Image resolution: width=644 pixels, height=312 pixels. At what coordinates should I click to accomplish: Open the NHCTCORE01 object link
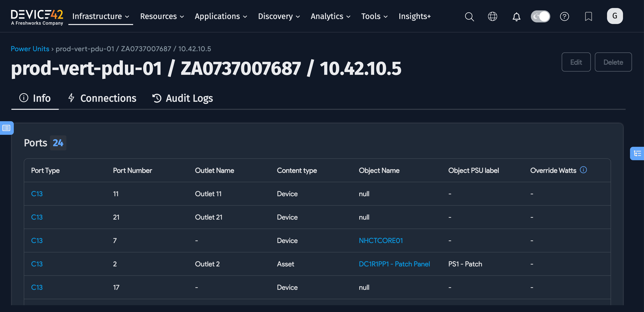[x=381, y=240]
